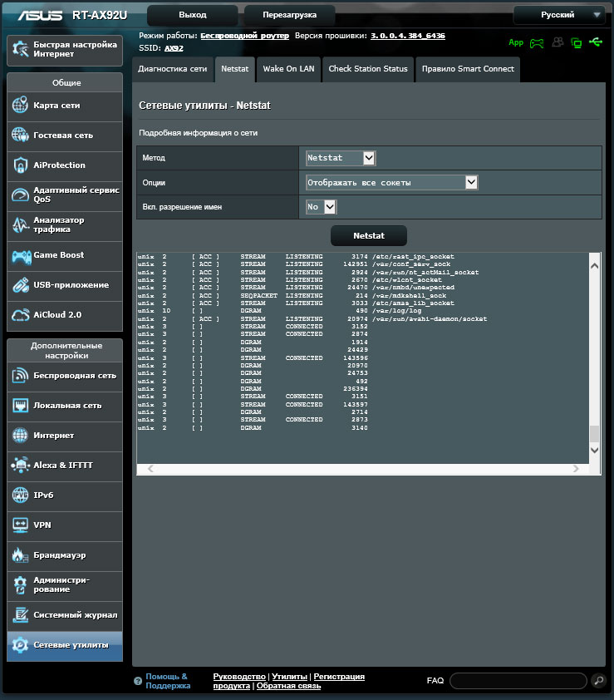Switch to Диагностика сети tab
The height and width of the screenshot is (700, 614).
click(x=172, y=69)
